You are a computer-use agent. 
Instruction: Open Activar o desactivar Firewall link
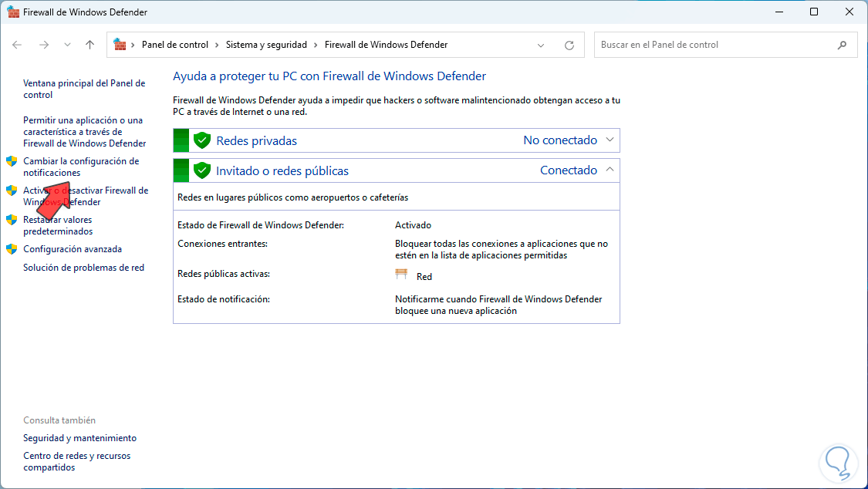point(86,196)
